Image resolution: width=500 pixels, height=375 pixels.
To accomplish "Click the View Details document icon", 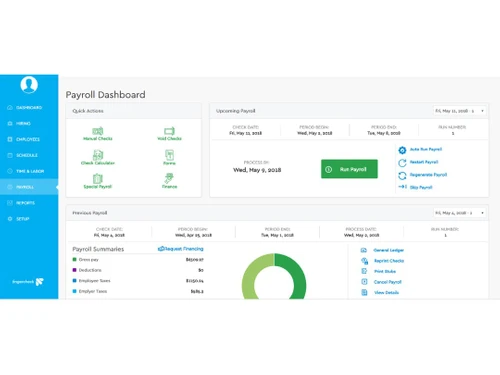I will (x=364, y=292).
